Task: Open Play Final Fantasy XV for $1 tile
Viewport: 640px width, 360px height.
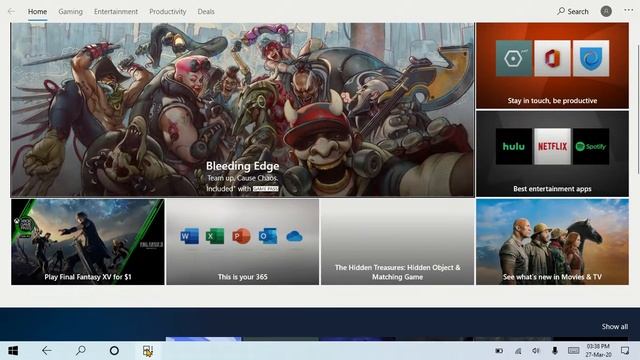Action: pyautogui.click(x=88, y=242)
